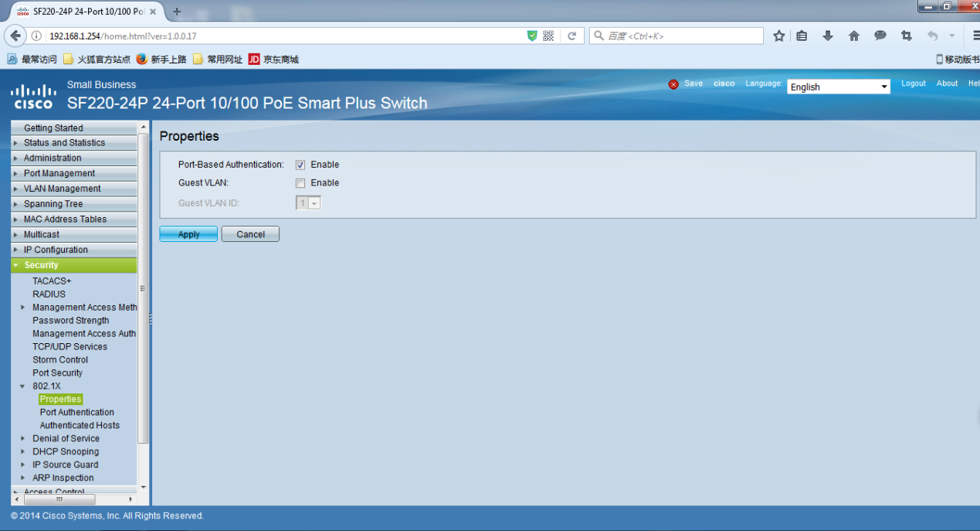
Task: Open TCP/UDP Services page
Action: coord(70,347)
